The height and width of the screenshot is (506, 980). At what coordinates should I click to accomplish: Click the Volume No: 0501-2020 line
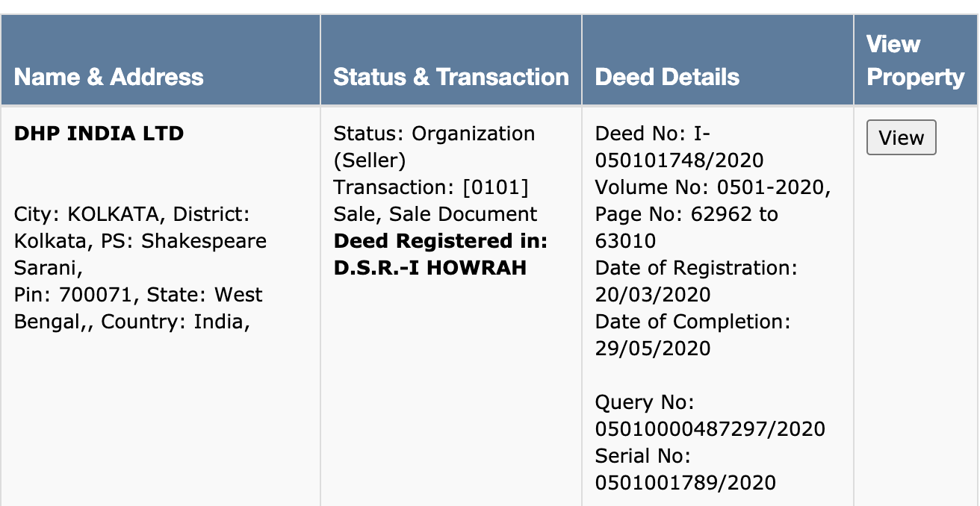click(712, 187)
